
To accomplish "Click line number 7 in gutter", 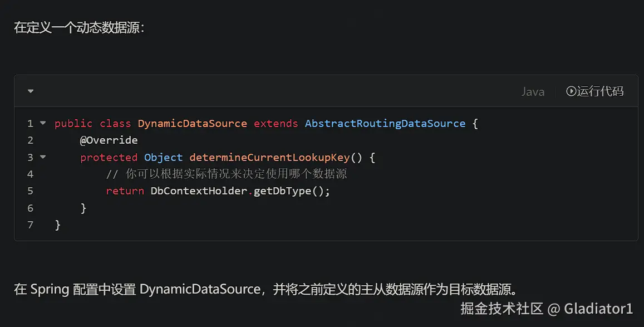I will click(30, 225).
